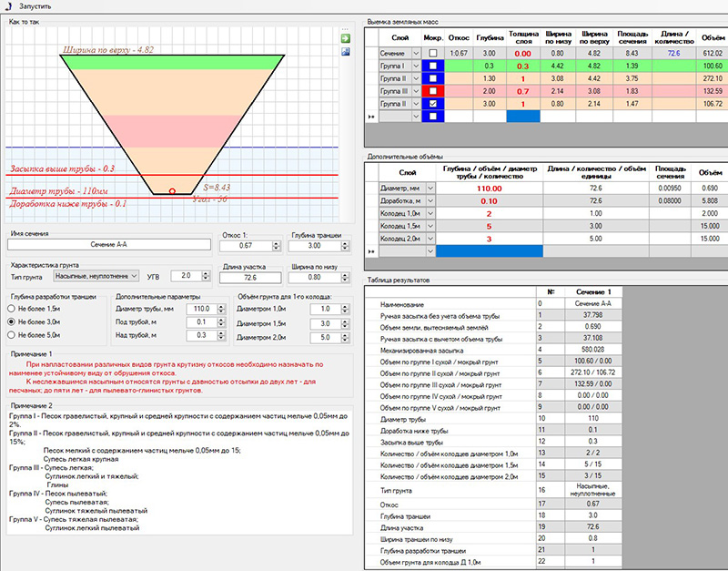Click the red 110.00 diameter cell
The height and width of the screenshot is (571, 728).
point(490,189)
